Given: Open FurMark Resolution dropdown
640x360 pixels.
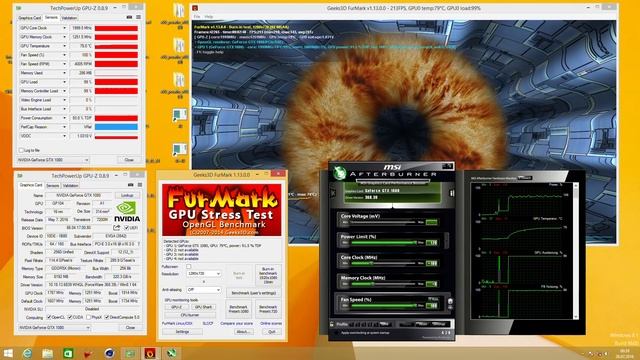Looking at the screenshot, I should (x=204, y=273).
